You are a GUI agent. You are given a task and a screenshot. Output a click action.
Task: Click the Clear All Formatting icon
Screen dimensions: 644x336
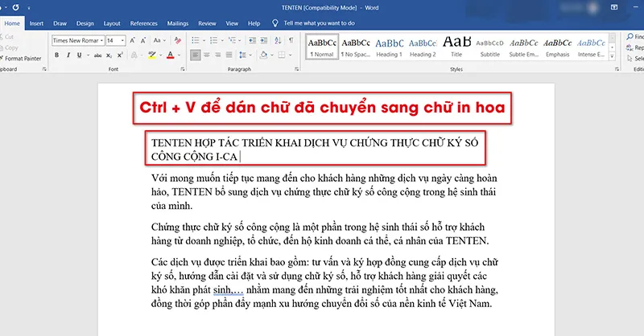[177, 40]
